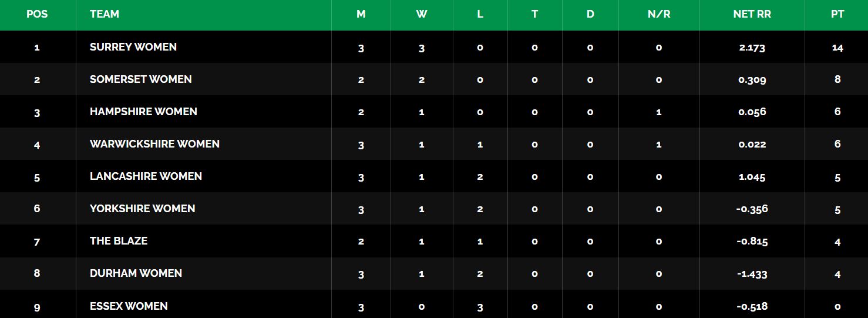The image size is (868, 318).
Task: Select Lancashire Women team name
Action: coord(146,176)
